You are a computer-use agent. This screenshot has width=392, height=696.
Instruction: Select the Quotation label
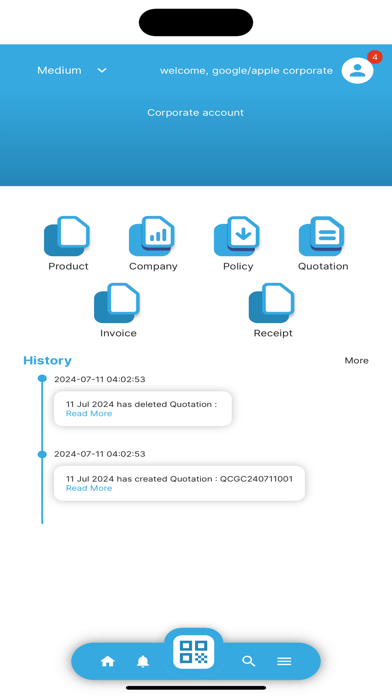(x=323, y=266)
